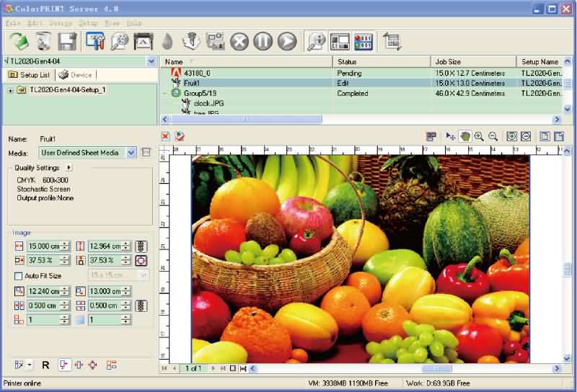This screenshot has width=577, height=392.
Task: Sort jobs by Status column header
Action: [382, 62]
